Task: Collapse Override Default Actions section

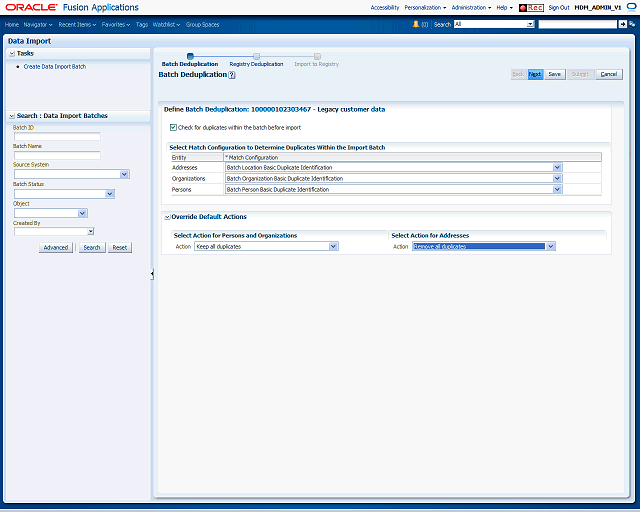Action: tap(167, 217)
